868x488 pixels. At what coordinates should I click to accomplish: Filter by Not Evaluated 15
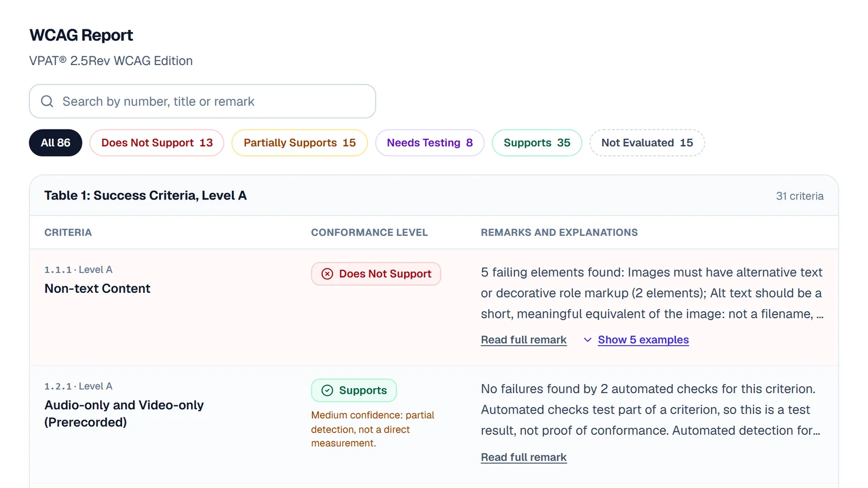click(647, 143)
